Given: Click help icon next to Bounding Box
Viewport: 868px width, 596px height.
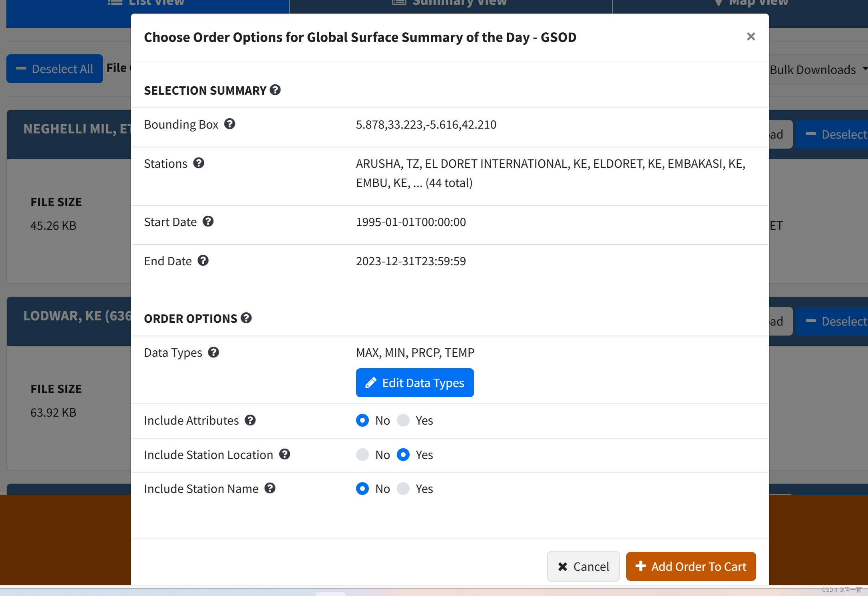Looking at the screenshot, I should click(229, 124).
